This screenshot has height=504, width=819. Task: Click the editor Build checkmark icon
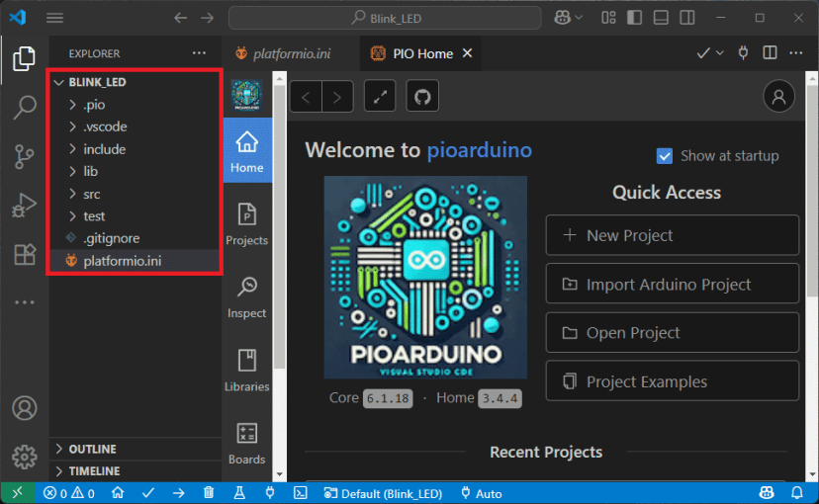703,53
